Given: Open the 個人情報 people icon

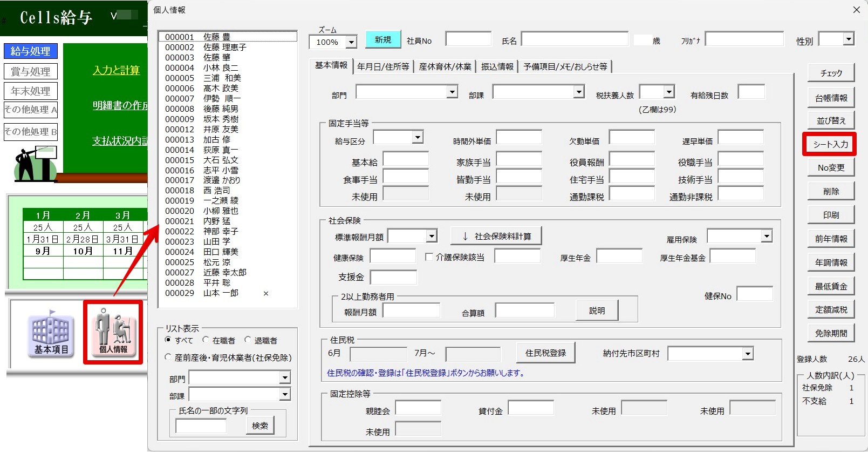Looking at the screenshot, I should 113,332.
